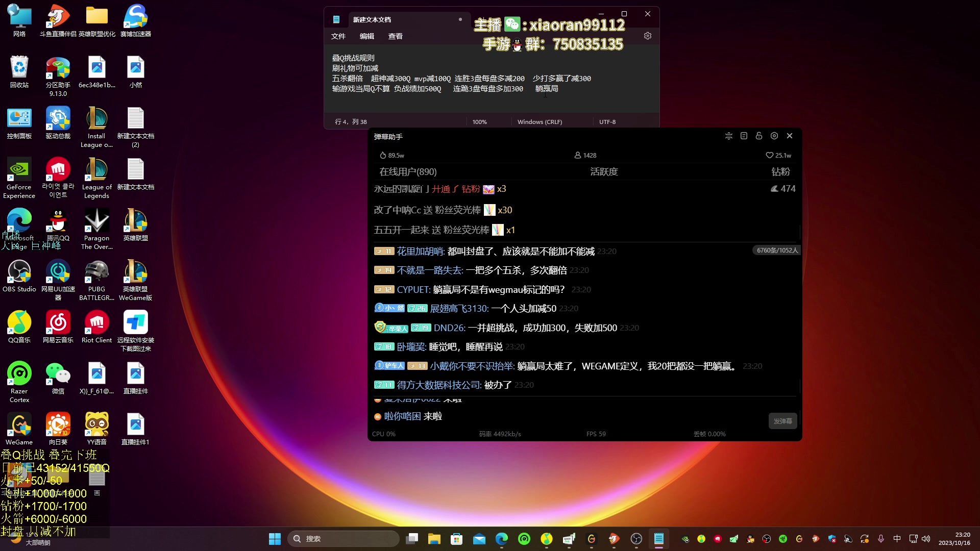This screenshot has width=980, height=551.
Task: Open Install League of Legends shortcut
Action: tap(97, 127)
